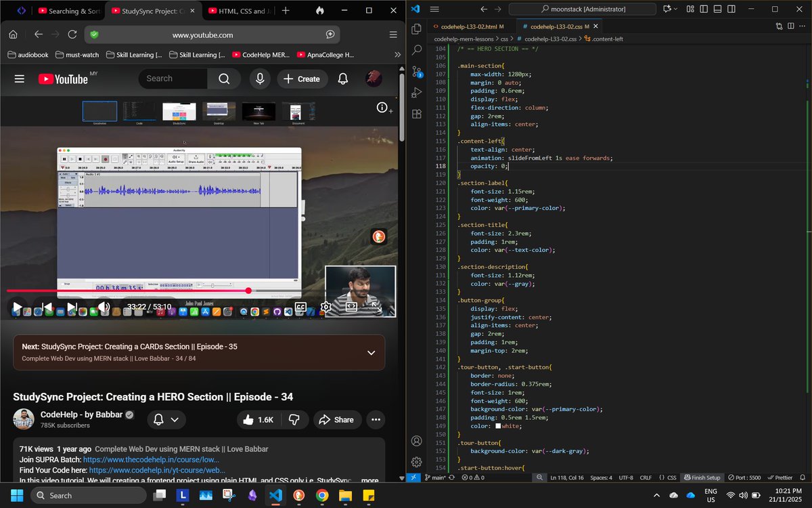Screen dimensions: 812x508
Task: Click the moonstack command center search box
Action: (583, 9)
